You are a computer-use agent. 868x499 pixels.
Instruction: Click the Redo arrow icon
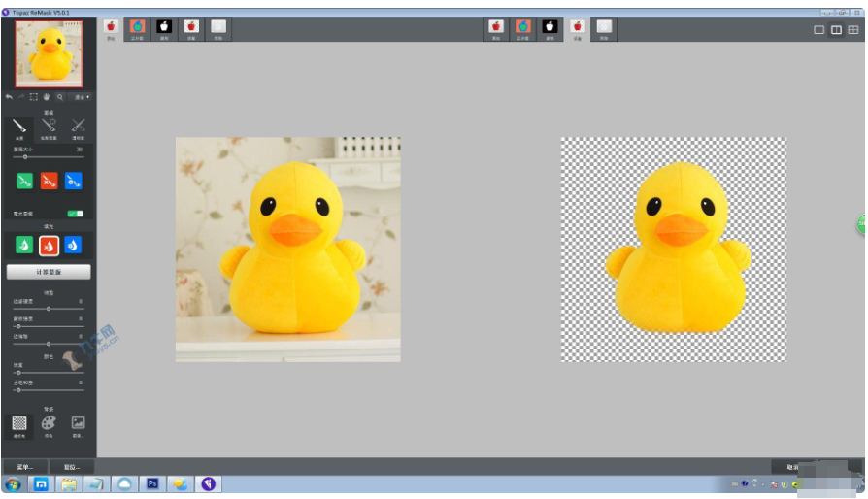21,97
